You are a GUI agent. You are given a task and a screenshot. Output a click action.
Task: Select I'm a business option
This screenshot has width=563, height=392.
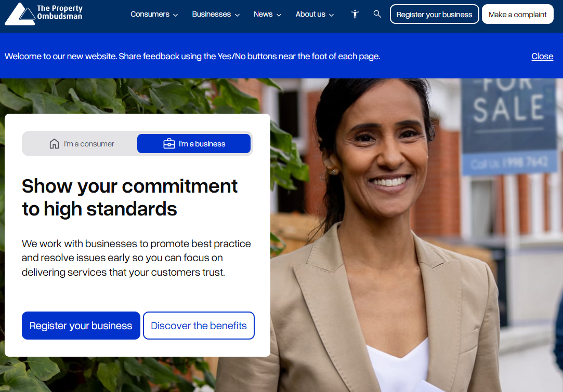click(194, 144)
